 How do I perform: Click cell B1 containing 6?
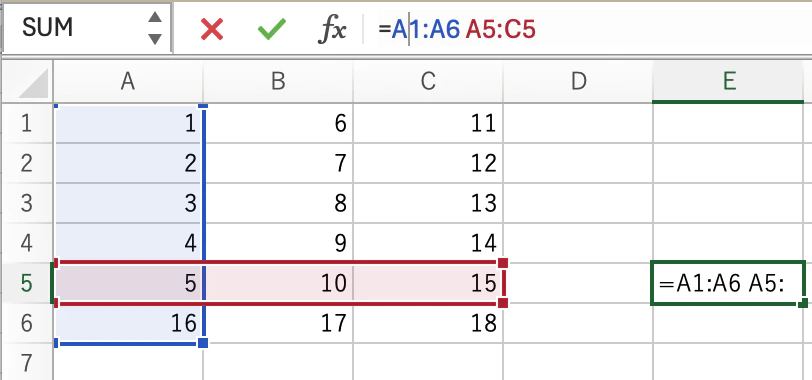pyautogui.click(x=278, y=123)
